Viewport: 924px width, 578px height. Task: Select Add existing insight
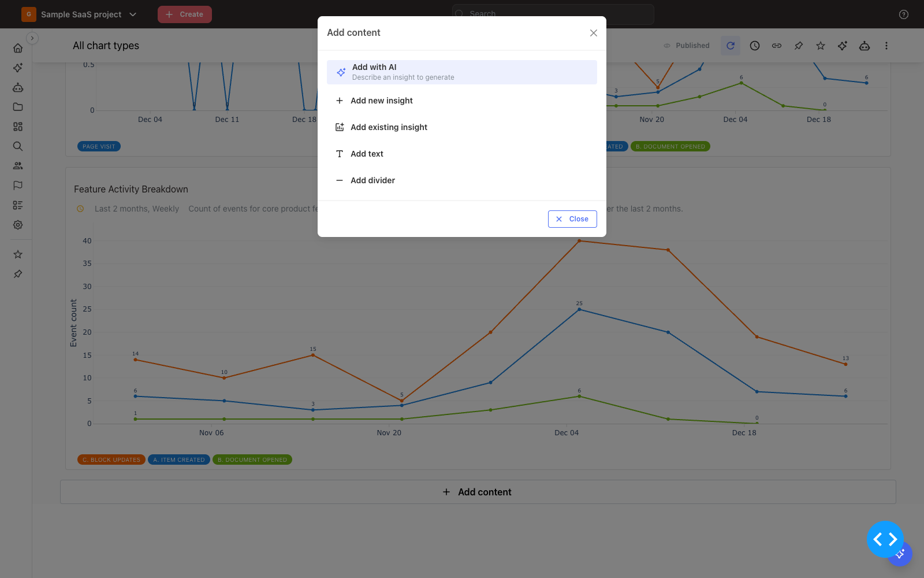click(x=462, y=127)
